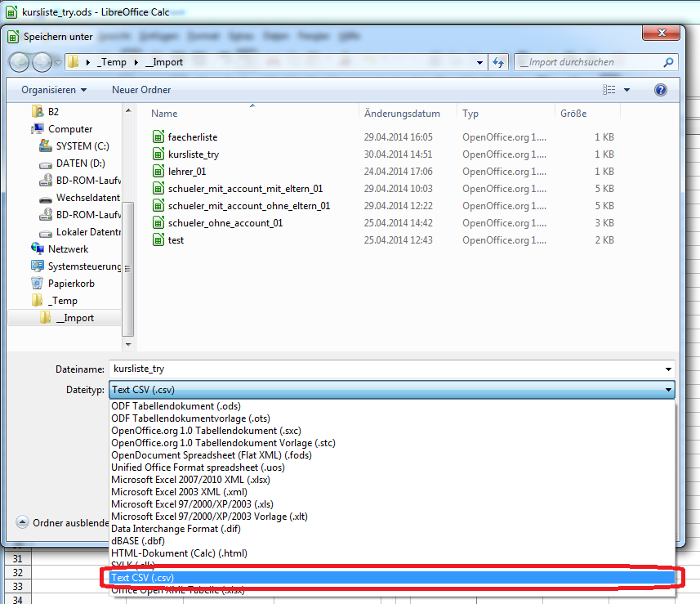700x604 pixels.
Task: Click the Neuer Ordner button
Action: tap(141, 90)
